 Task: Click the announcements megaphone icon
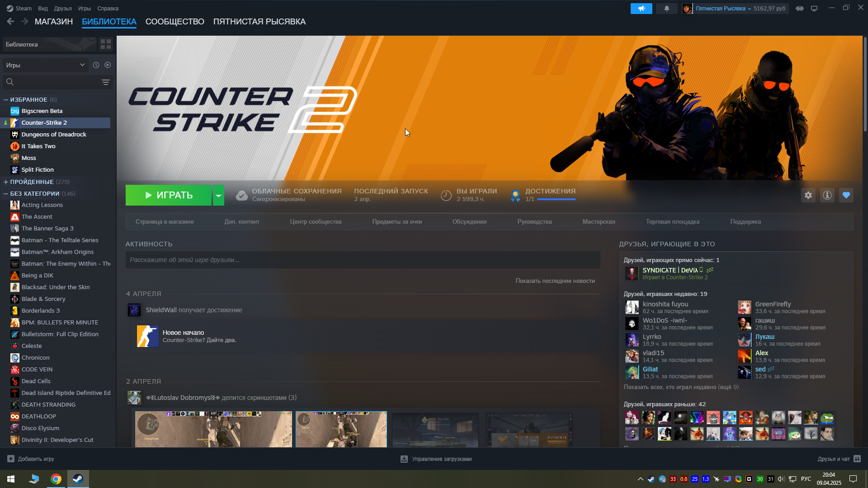[641, 9]
